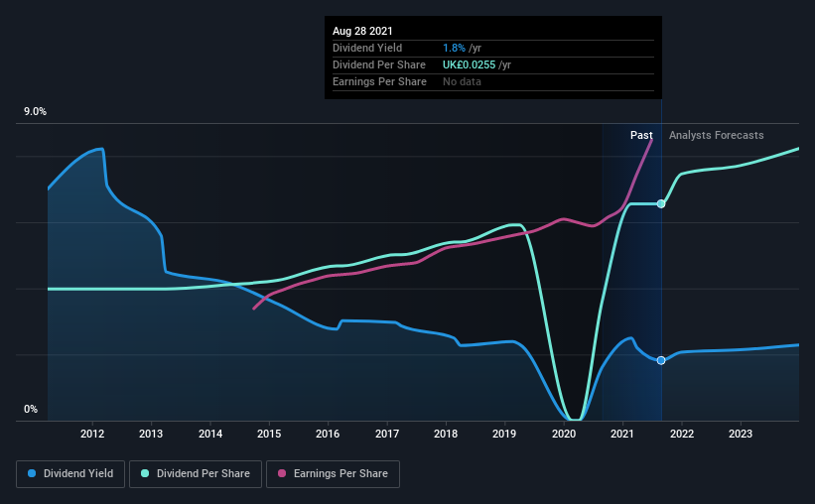
Task: Click the 1.8% dividend yield value in tooltip
Action: [454, 48]
